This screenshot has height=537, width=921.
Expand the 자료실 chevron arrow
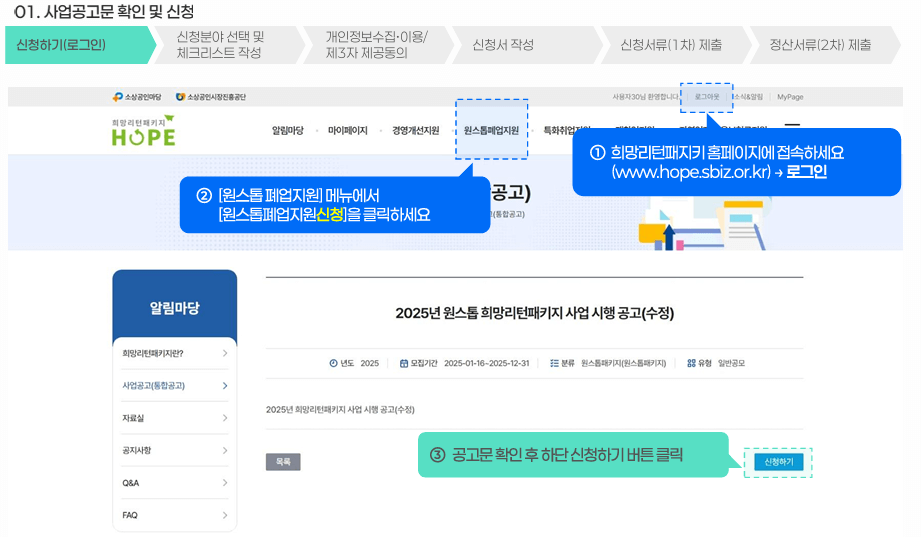pos(225,418)
